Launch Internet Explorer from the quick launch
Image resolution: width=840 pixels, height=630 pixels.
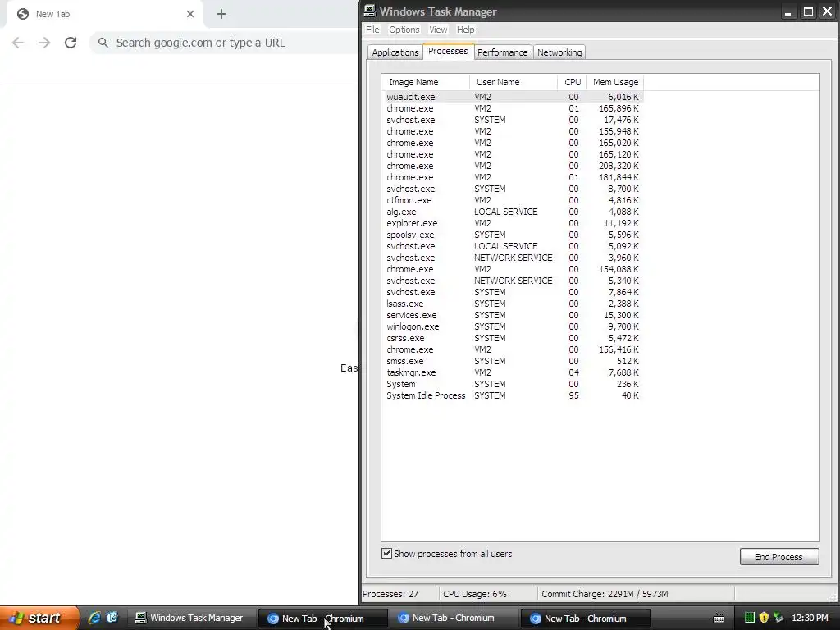coord(94,618)
